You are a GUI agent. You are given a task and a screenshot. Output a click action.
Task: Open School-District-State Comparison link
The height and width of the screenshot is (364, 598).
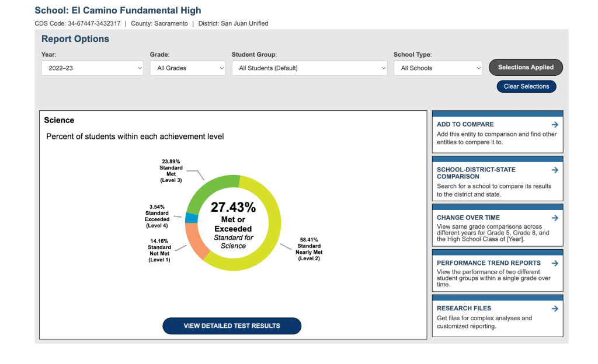476,173
